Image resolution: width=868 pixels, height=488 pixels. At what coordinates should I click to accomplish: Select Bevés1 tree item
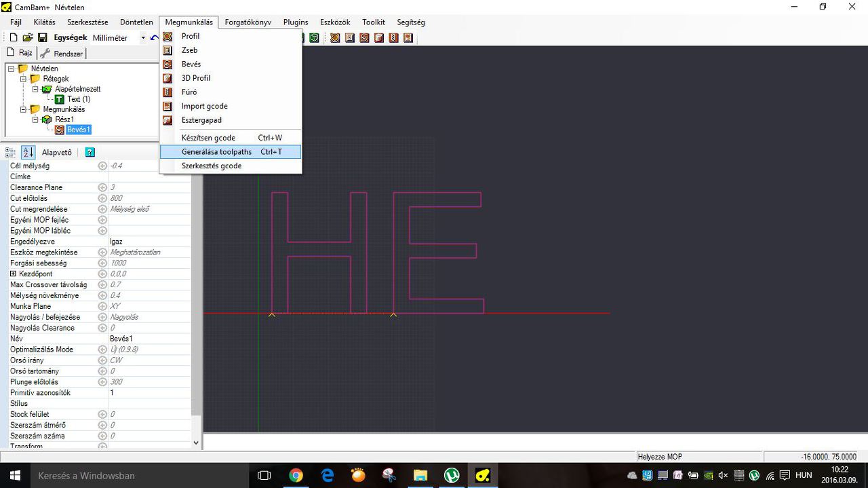[79, 130]
